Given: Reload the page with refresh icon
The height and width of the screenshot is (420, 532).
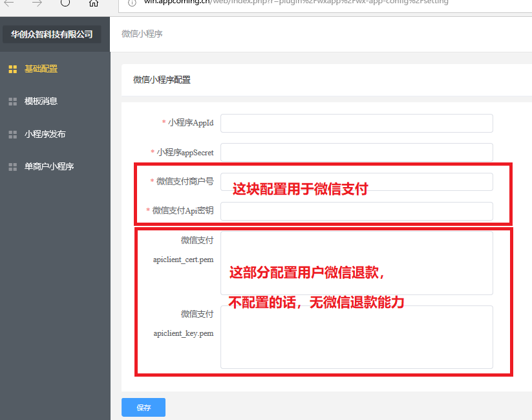Looking at the screenshot, I should (x=65, y=3).
